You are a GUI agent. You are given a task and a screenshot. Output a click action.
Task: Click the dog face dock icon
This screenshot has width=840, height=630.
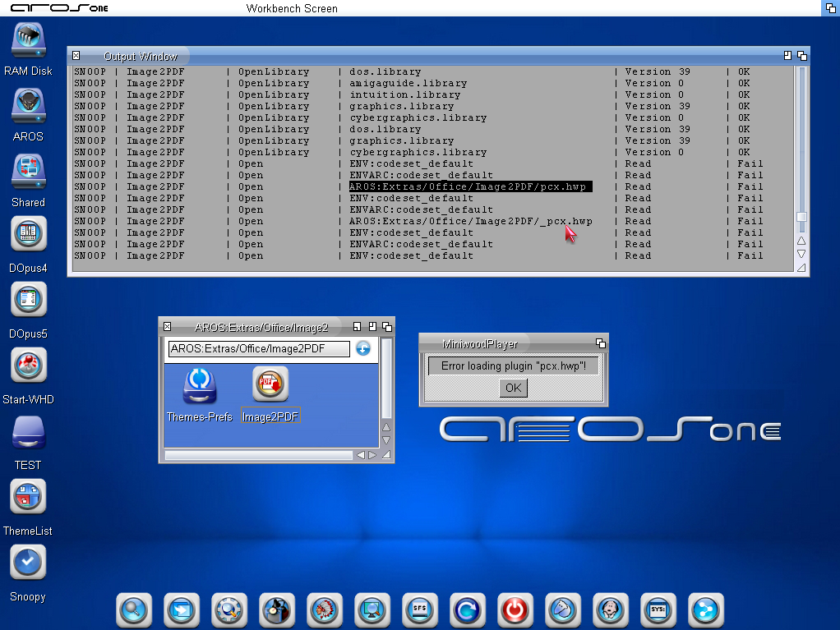[x=611, y=609]
